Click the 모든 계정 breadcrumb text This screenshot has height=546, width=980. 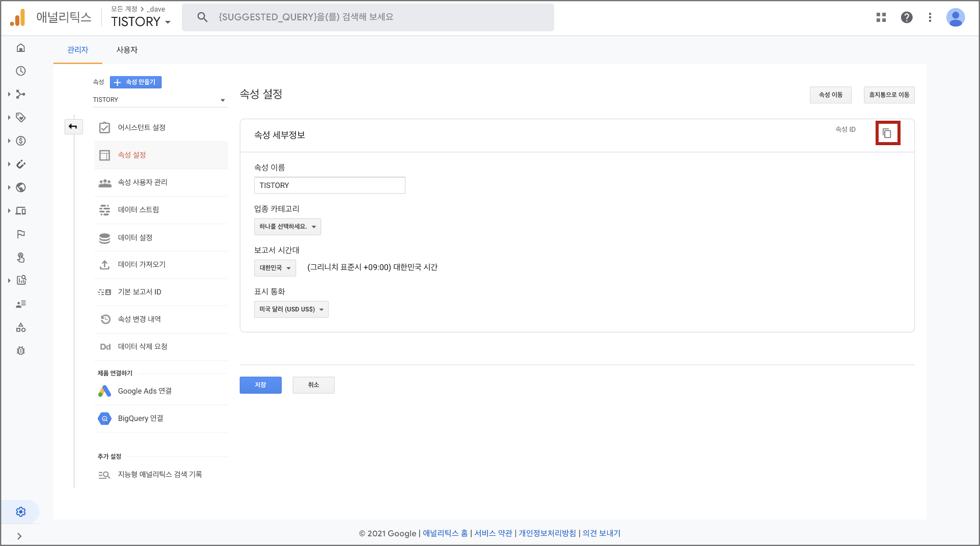pos(124,9)
